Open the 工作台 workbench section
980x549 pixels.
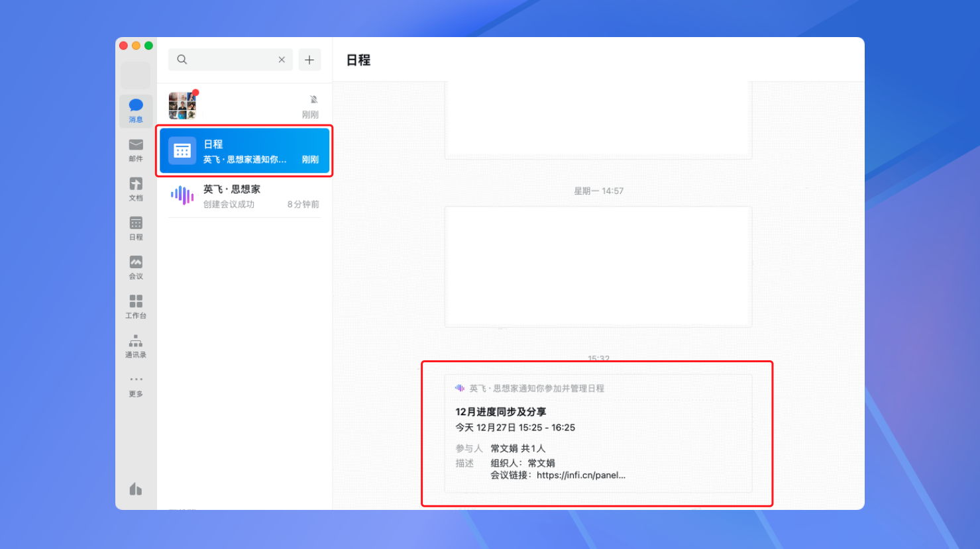pos(136,307)
